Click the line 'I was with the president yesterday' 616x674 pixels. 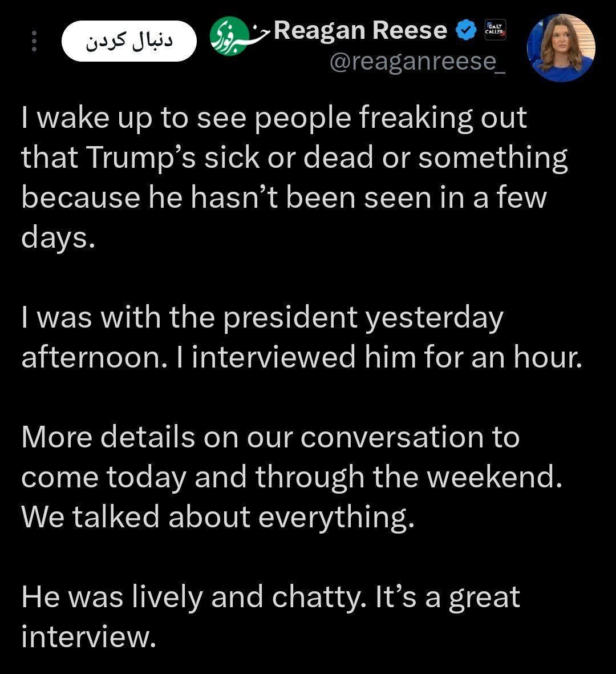[x=262, y=318]
